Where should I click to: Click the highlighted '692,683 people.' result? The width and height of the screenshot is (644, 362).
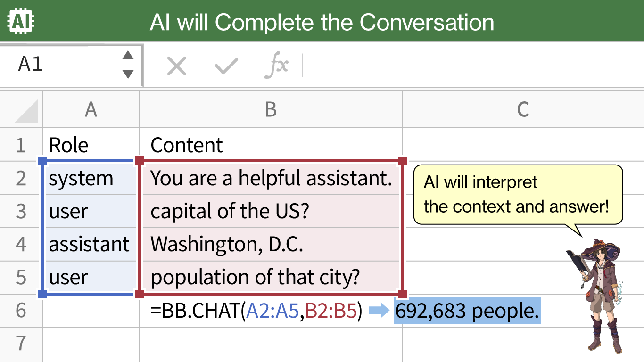pos(467,311)
